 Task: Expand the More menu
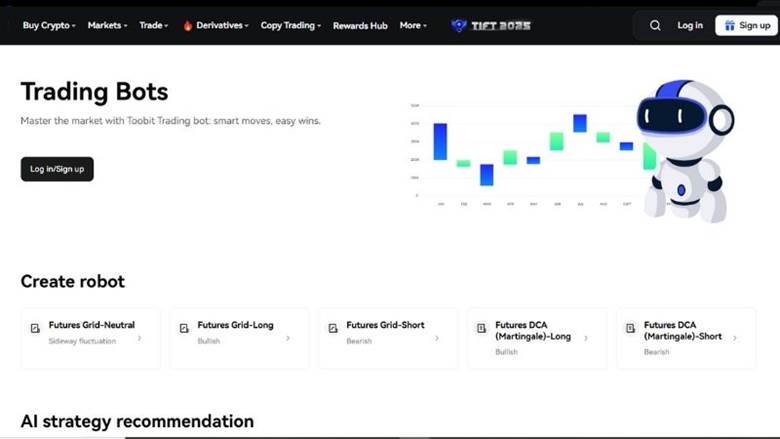click(413, 25)
